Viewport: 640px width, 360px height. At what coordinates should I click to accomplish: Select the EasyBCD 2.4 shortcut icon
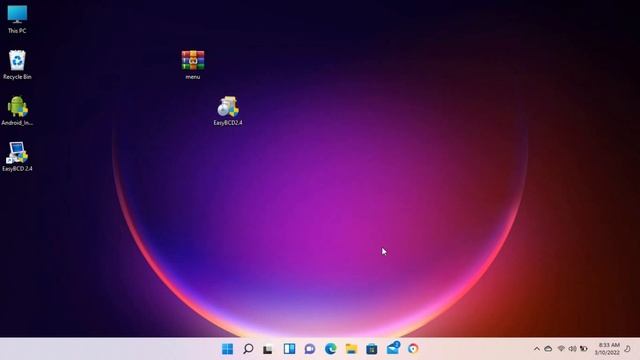point(17,156)
